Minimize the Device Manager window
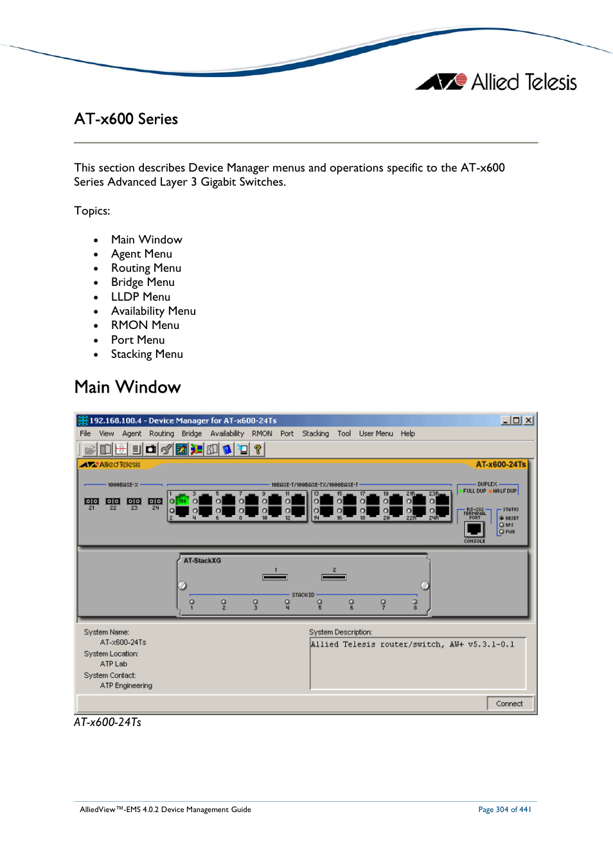Viewport: 613px width, 868px height. (x=506, y=420)
